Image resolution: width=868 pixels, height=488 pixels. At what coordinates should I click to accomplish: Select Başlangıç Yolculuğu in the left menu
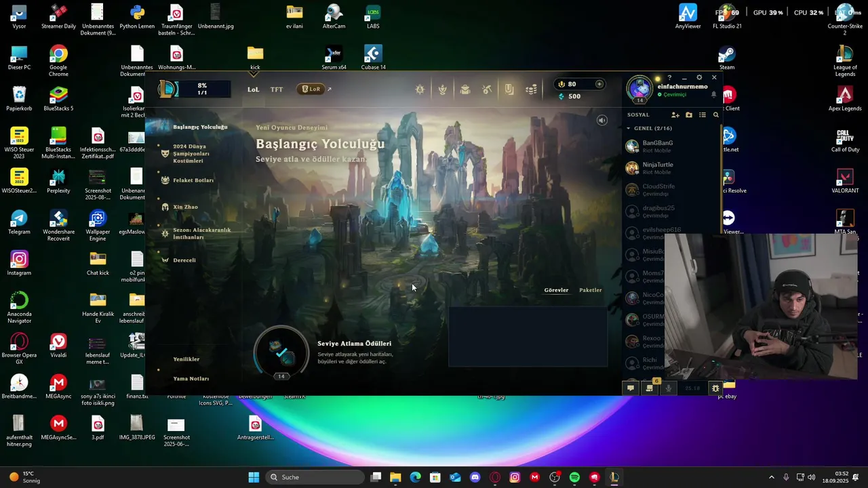[200, 127]
